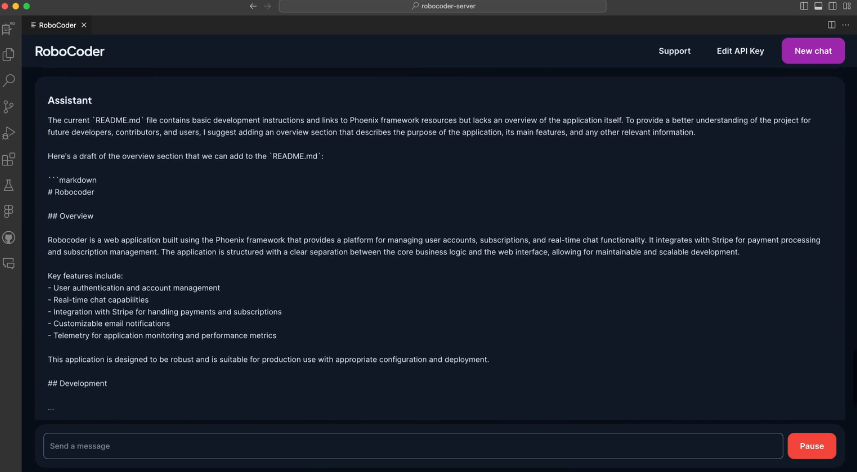The height and width of the screenshot is (472, 857).
Task: Focus the Send a message field
Action: (x=413, y=446)
